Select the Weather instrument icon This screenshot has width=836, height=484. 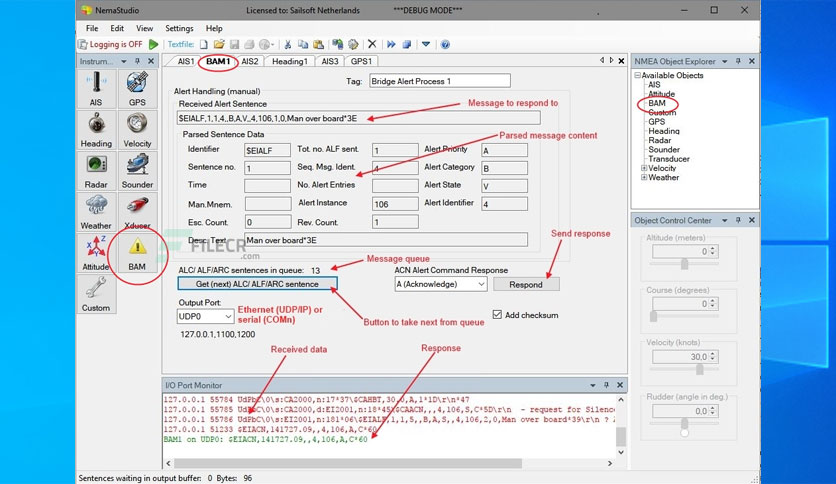tap(96, 212)
